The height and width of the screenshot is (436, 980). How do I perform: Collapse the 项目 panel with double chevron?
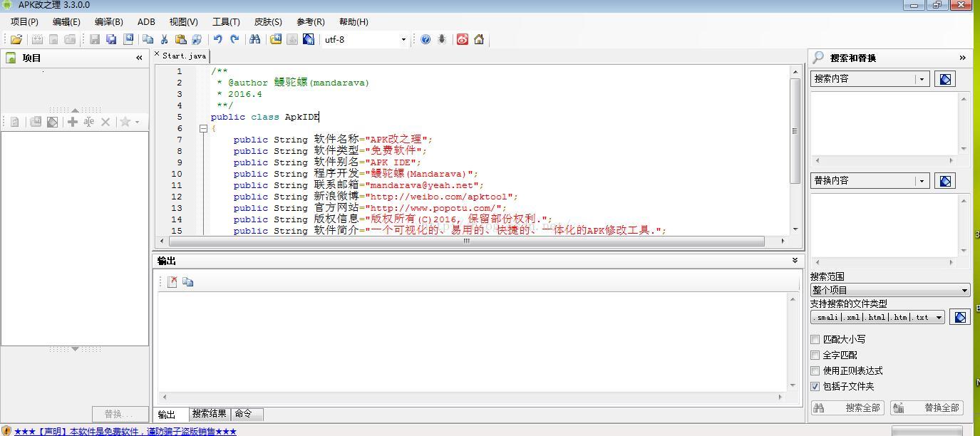[139, 58]
